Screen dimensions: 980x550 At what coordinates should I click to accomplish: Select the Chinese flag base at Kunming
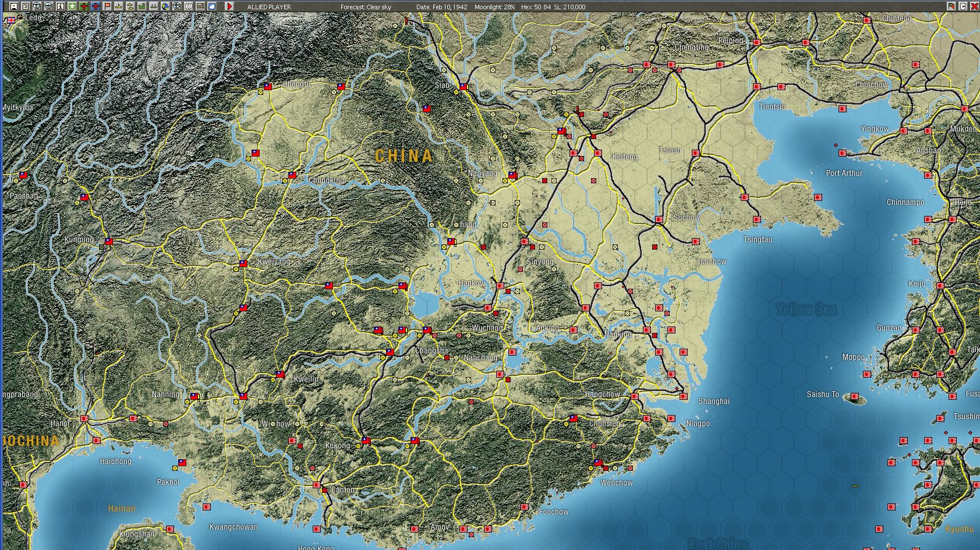pyautogui.click(x=109, y=241)
